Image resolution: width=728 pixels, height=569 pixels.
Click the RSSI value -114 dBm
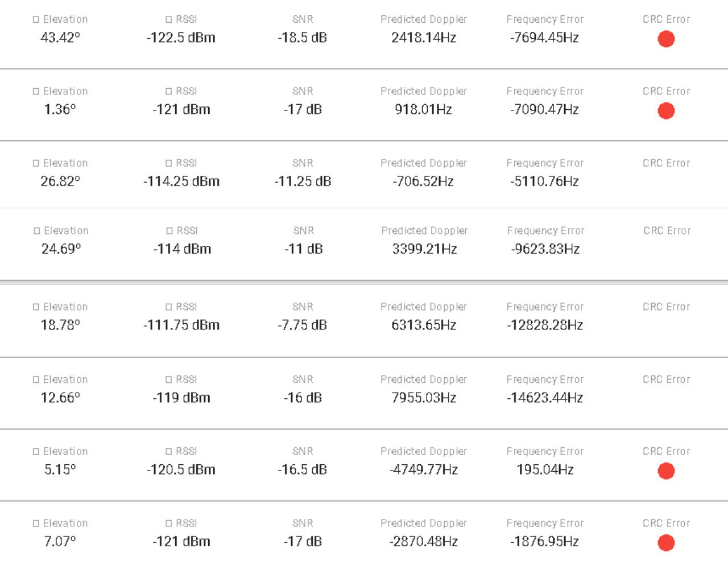point(182,249)
